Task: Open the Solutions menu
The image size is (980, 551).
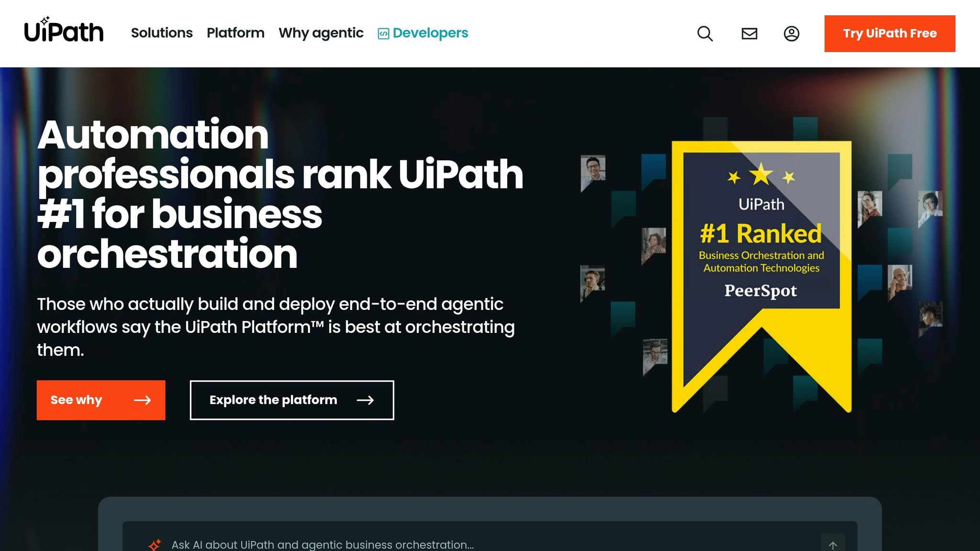Action: coord(162,33)
